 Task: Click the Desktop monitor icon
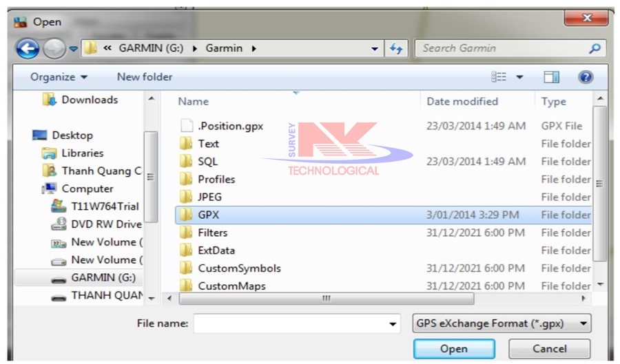pos(39,135)
